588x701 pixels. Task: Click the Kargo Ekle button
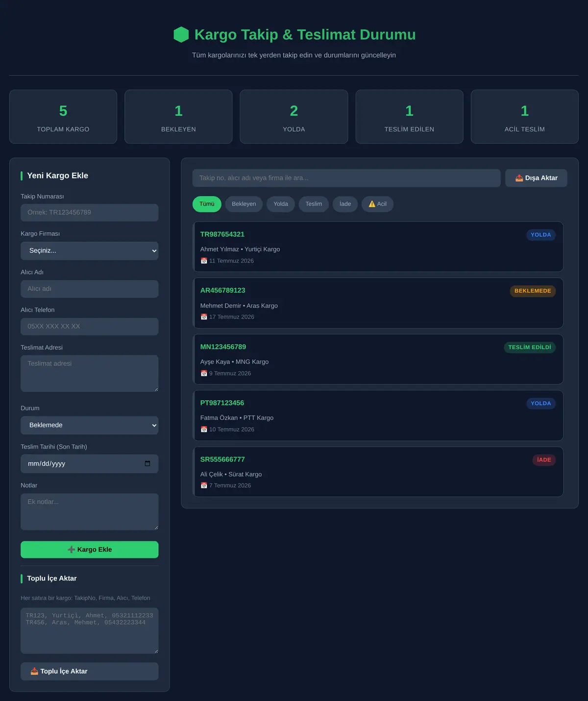point(90,550)
